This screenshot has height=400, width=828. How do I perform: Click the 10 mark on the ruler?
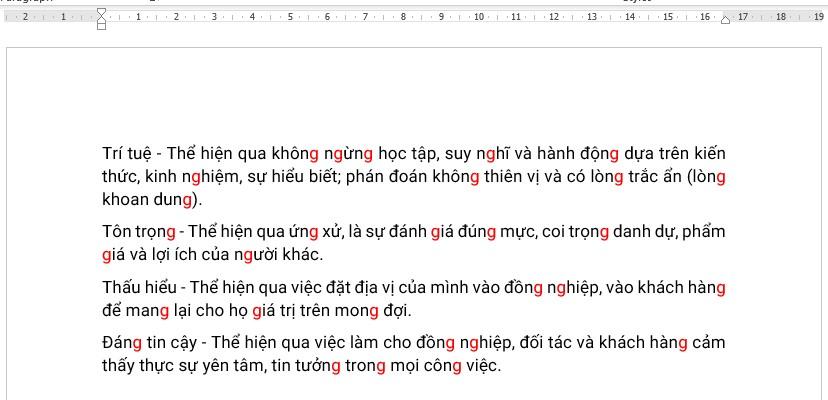tap(479, 17)
